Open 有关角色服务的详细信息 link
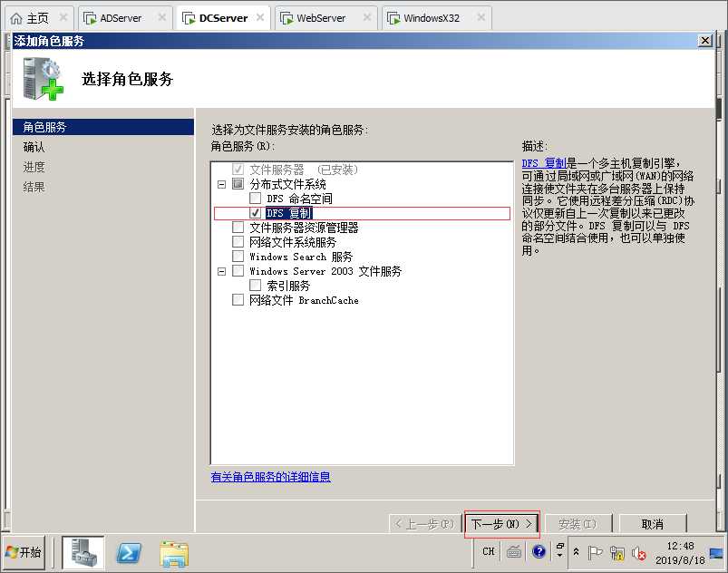 pyautogui.click(x=271, y=477)
